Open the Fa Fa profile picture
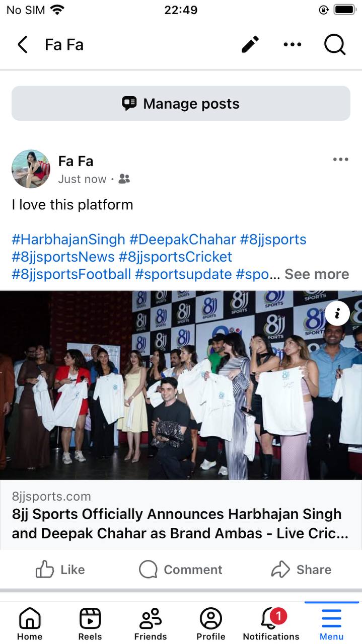This screenshot has width=362, height=644. (31, 169)
